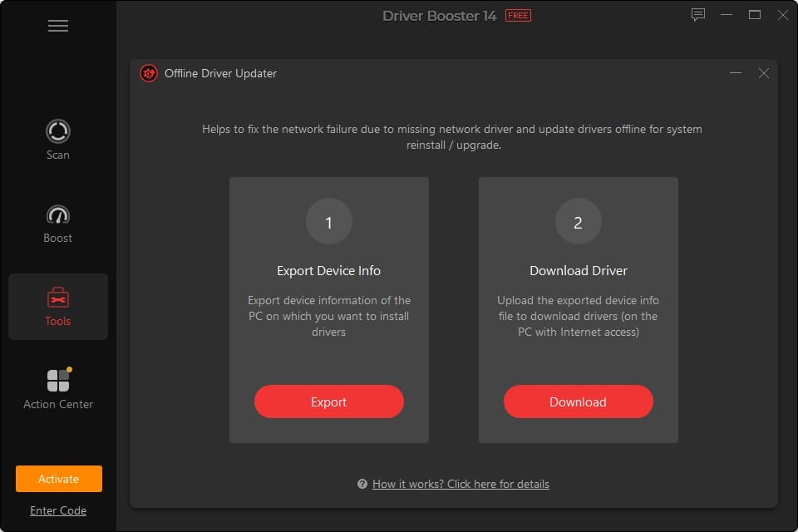This screenshot has width=798, height=532.
Task: Click the Boost label in sidebar
Action: pos(58,238)
